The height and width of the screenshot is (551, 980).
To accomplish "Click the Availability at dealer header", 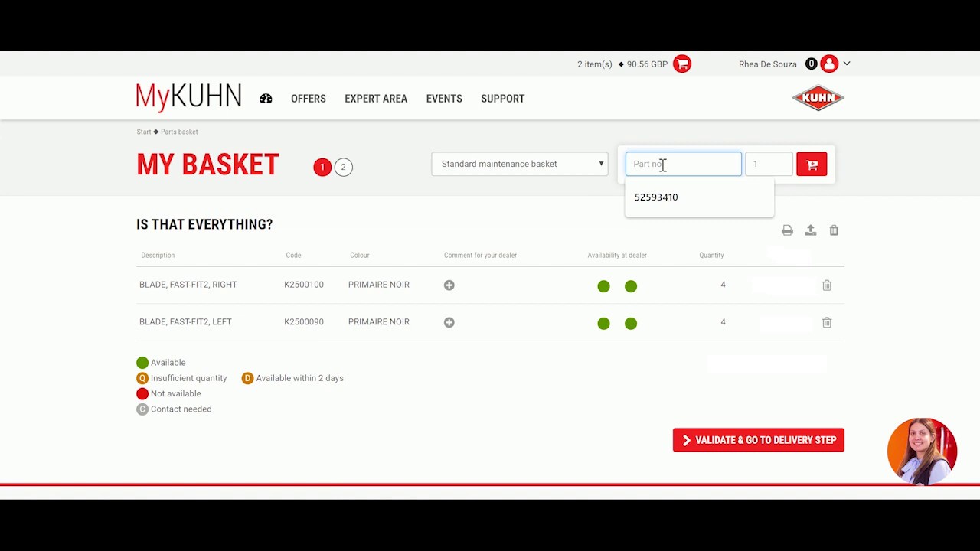I will 617,256.
